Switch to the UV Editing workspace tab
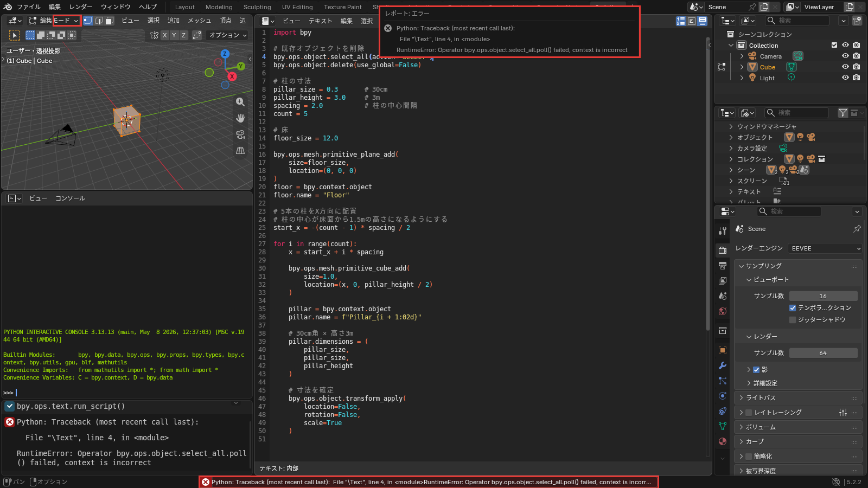 click(297, 7)
